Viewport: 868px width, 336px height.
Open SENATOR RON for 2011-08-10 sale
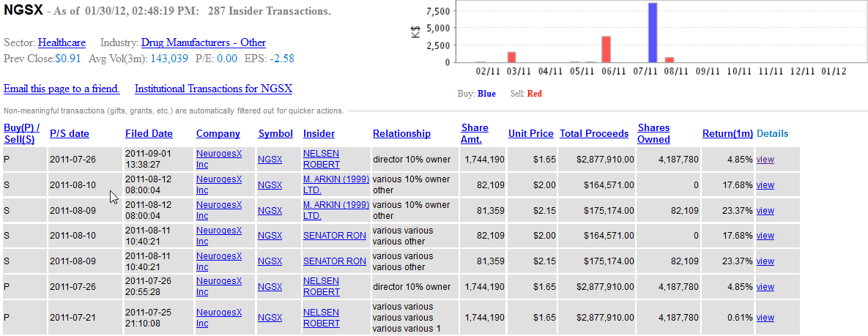pos(334,236)
